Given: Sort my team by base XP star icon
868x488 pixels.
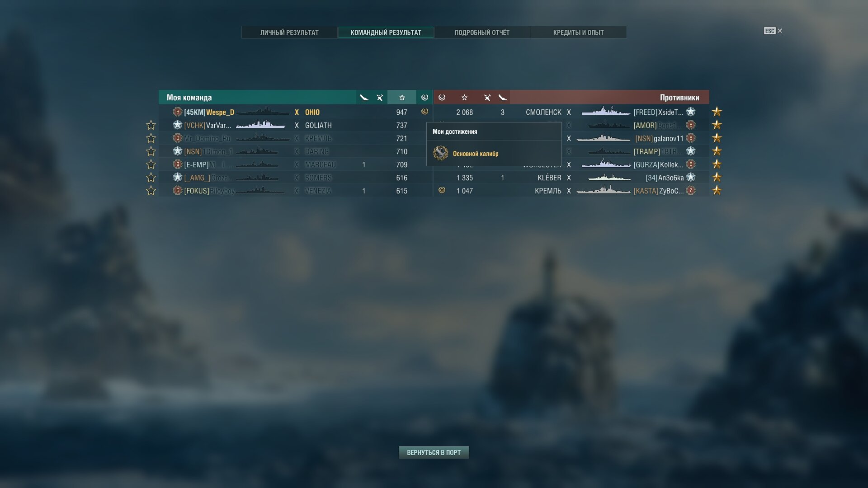Looking at the screenshot, I should (402, 98).
